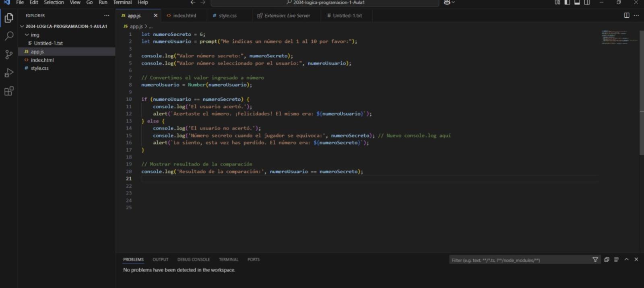Go forward with the navigation arrow

point(202,2)
